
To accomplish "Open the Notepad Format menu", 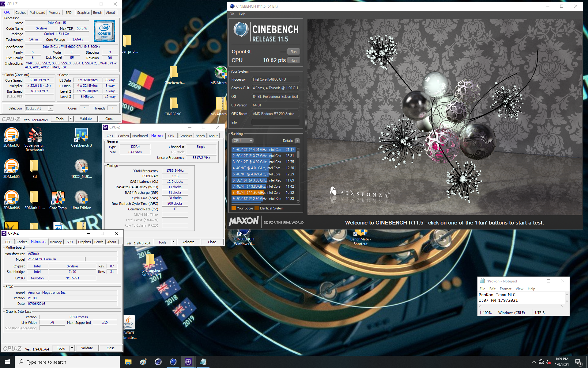I will coord(505,289).
